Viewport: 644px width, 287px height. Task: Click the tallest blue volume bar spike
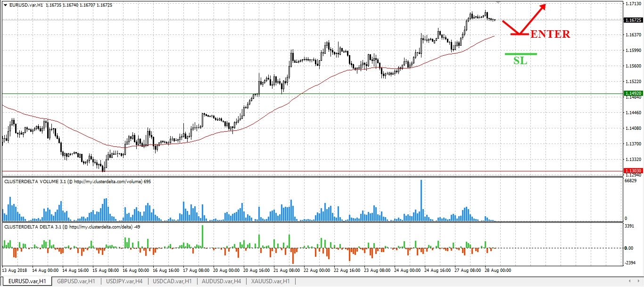coord(421,201)
